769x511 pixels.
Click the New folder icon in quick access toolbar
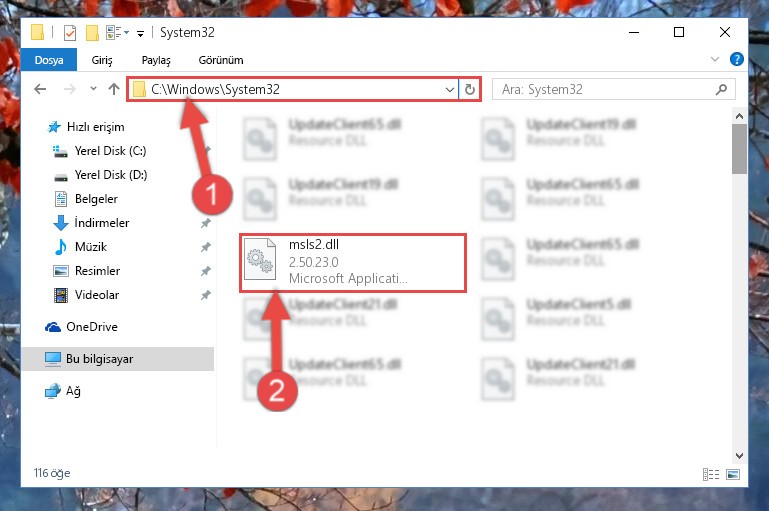click(92, 33)
